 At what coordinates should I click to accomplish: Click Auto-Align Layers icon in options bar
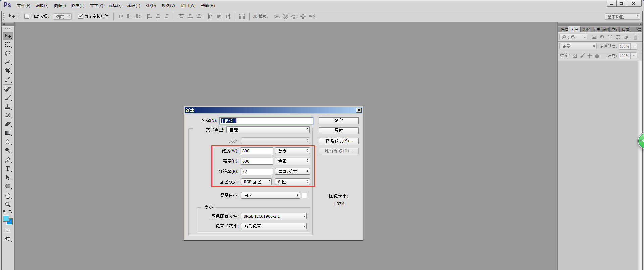[242, 16]
